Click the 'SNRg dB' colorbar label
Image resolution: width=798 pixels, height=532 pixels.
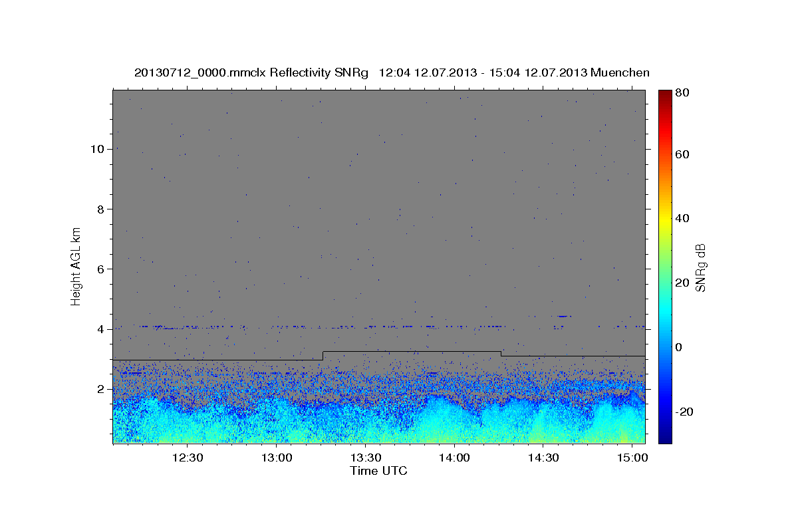click(x=700, y=267)
